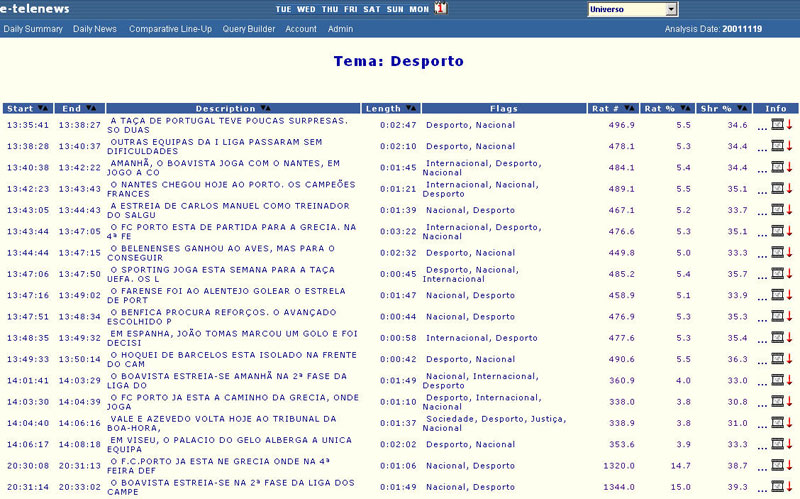This screenshot has height=499, width=800.
Task: Click the down sort triangle in the Rat # header
Action: (x=627, y=108)
